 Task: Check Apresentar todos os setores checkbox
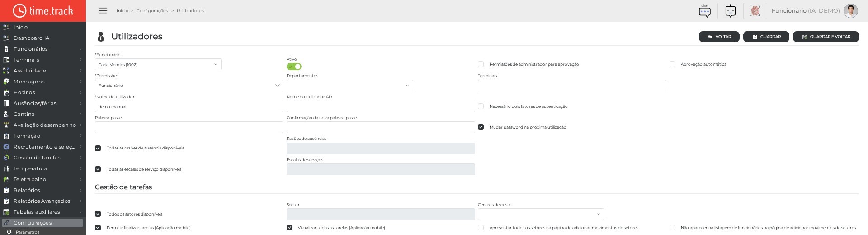pyautogui.click(x=481, y=228)
